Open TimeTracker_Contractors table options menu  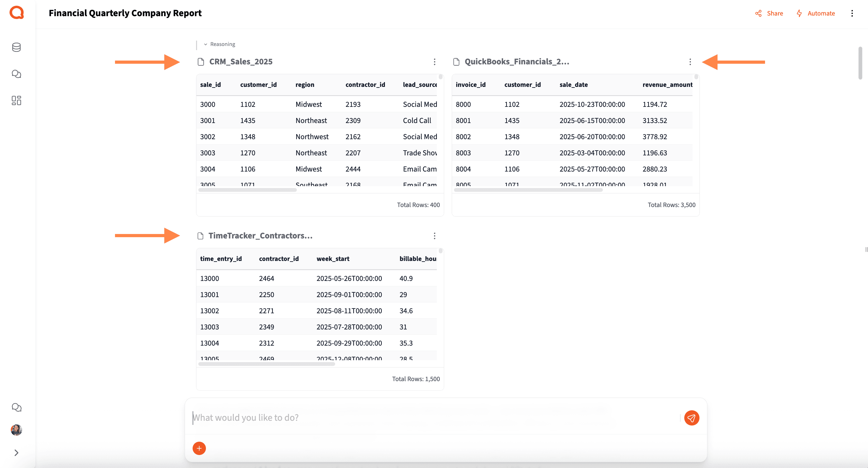pyautogui.click(x=434, y=236)
